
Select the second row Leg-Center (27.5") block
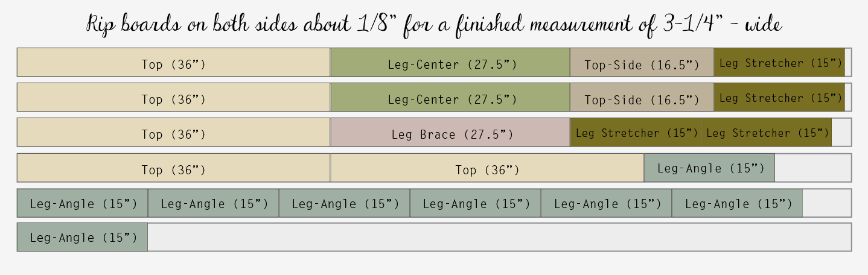[x=450, y=98]
